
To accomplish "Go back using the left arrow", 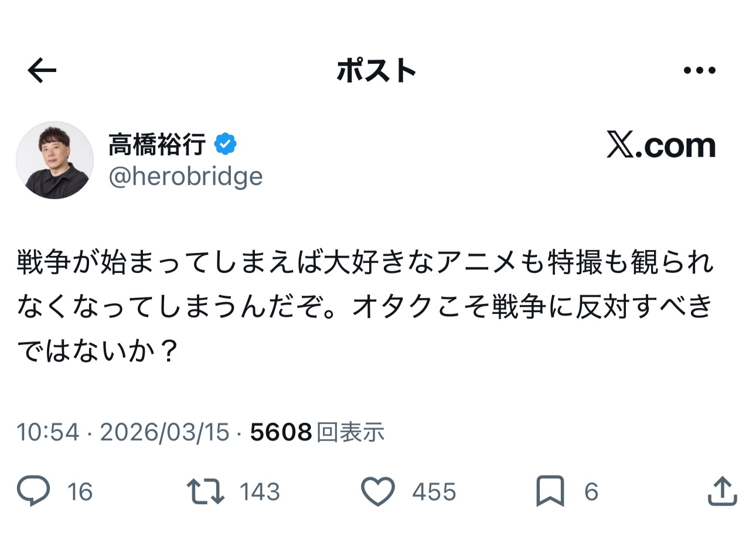I will pyautogui.click(x=42, y=71).
